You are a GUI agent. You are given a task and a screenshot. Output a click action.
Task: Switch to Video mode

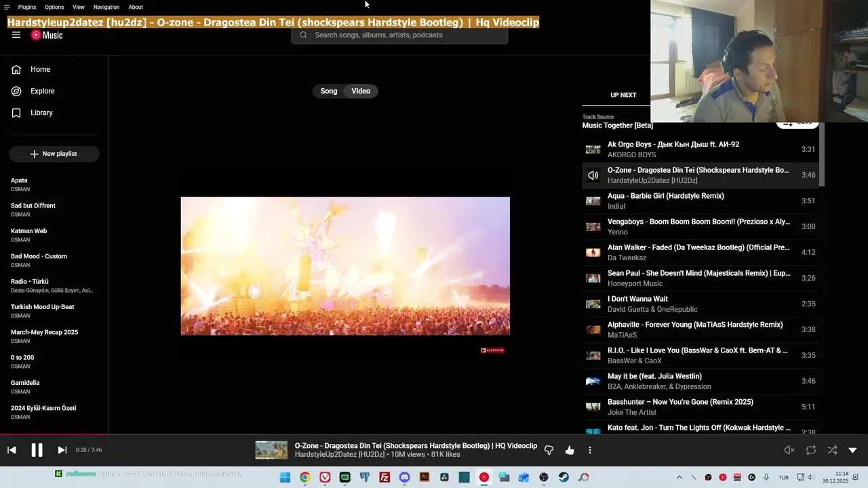tap(361, 91)
